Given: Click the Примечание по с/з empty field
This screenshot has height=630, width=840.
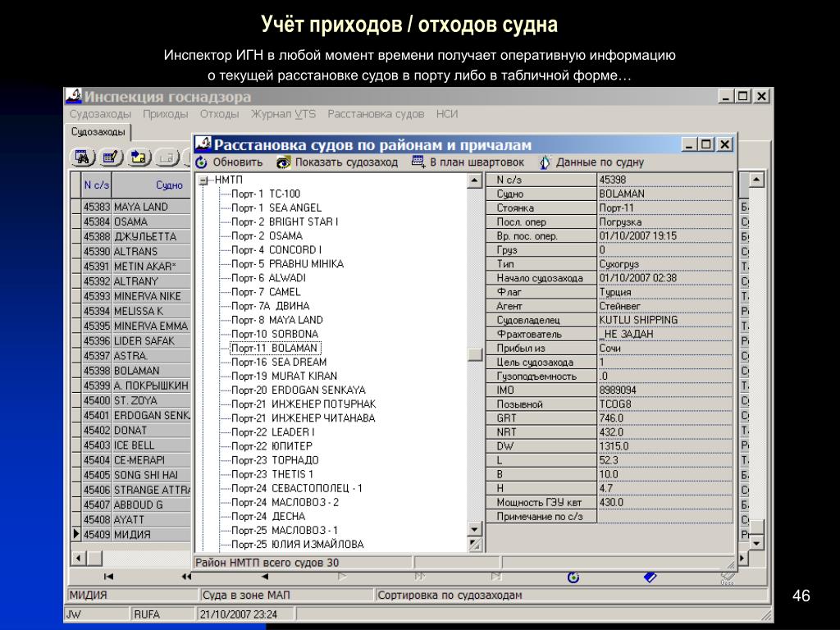Looking at the screenshot, I should coord(664,517).
